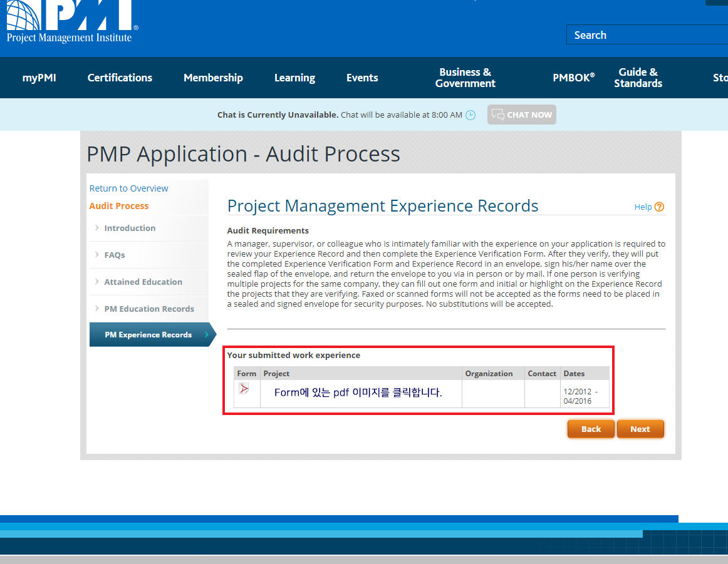This screenshot has height=564, width=728.
Task: Click 'Chat is Currently Unavailable' message
Action: coord(278,115)
